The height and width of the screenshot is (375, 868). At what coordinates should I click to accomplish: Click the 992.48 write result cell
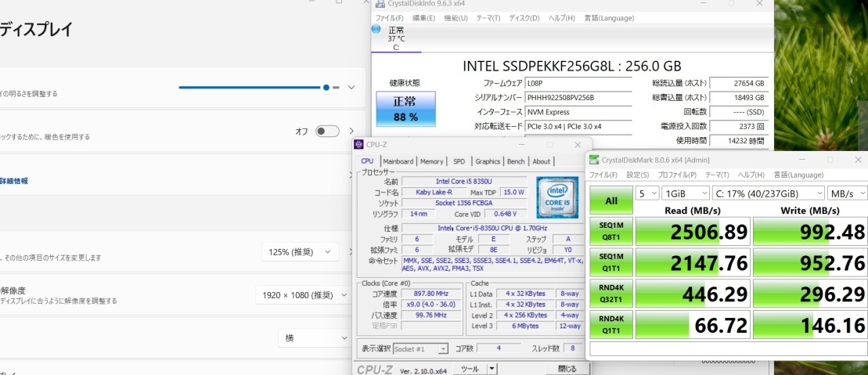click(810, 232)
